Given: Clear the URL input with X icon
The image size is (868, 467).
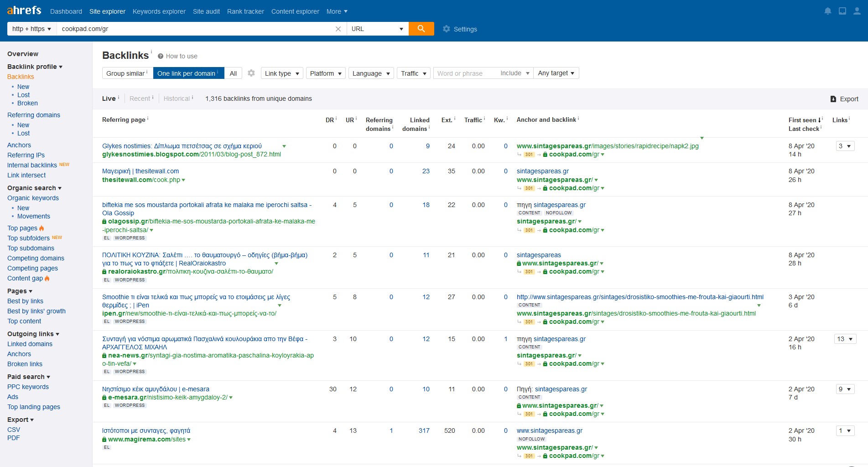Looking at the screenshot, I should pos(338,29).
